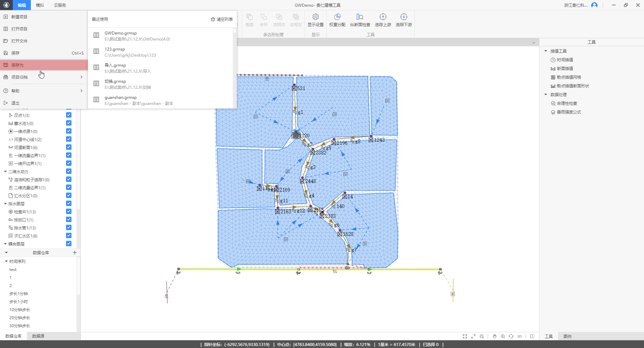Select the 10分钟步长 time series entry
The width and height of the screenshot is (644, 348).
pos(20,310)
